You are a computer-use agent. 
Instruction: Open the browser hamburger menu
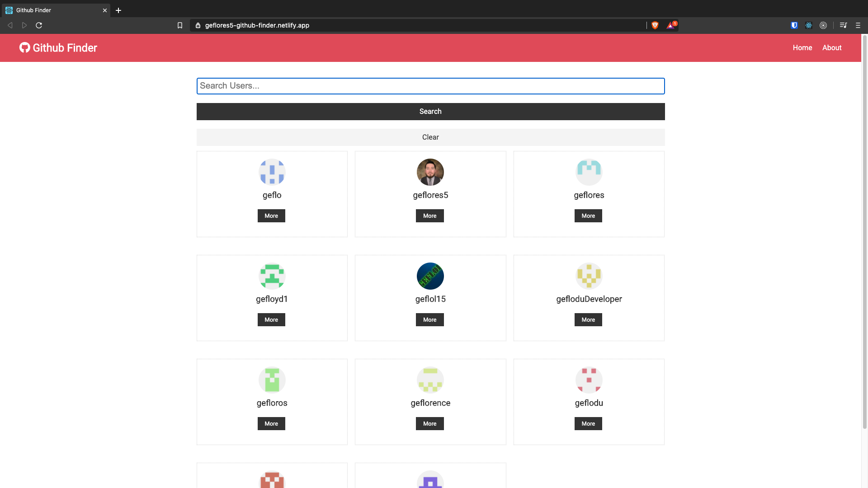(858, 25)
